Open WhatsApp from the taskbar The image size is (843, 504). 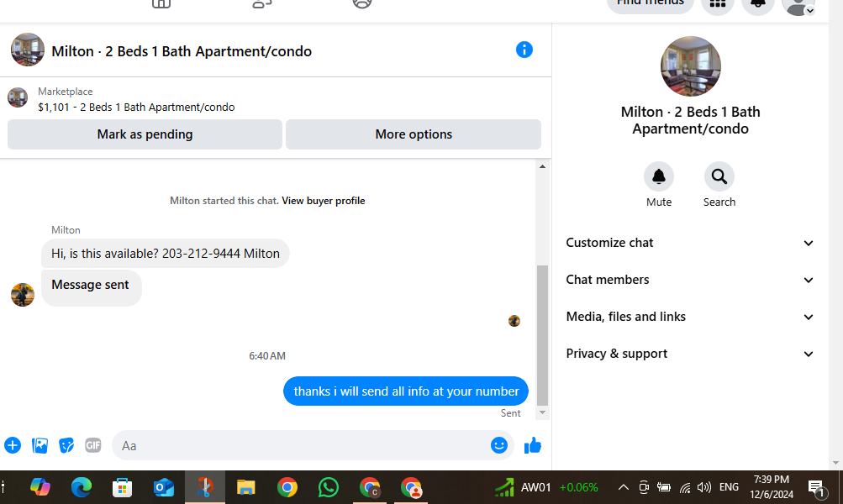click(328, 487)
